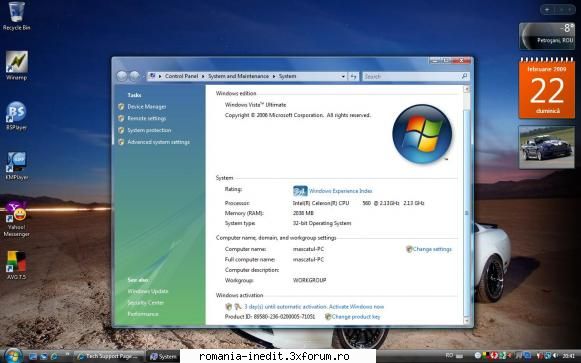The image size is (581, 363).
Task: Click the shield icon beside System protection
Action: (x=121, y=130)
